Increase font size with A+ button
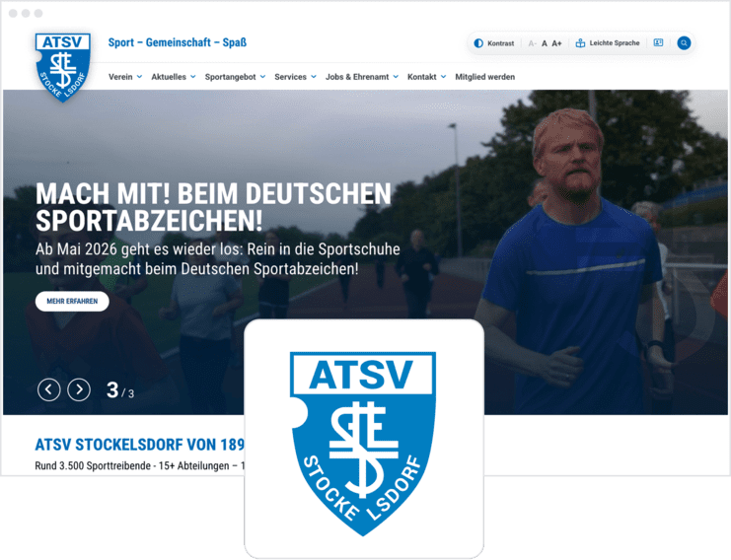This screenshot has width=731, height=560. coord(556,43)
